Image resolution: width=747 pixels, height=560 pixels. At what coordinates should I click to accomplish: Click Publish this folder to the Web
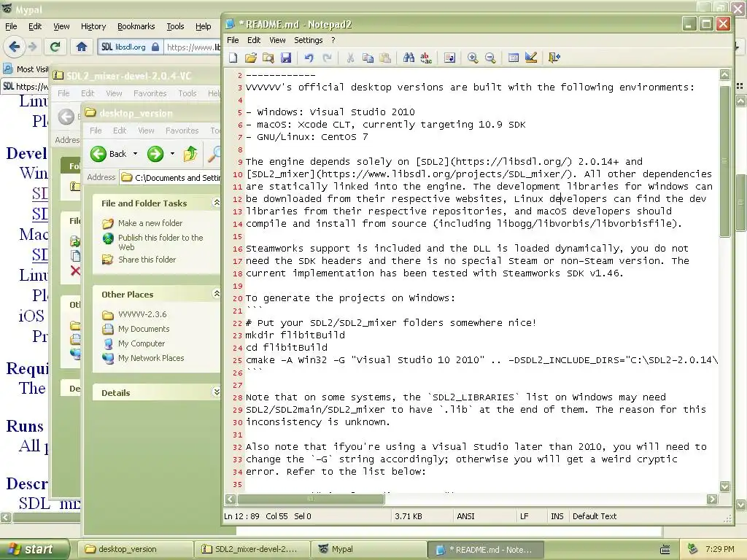(160, 242)
